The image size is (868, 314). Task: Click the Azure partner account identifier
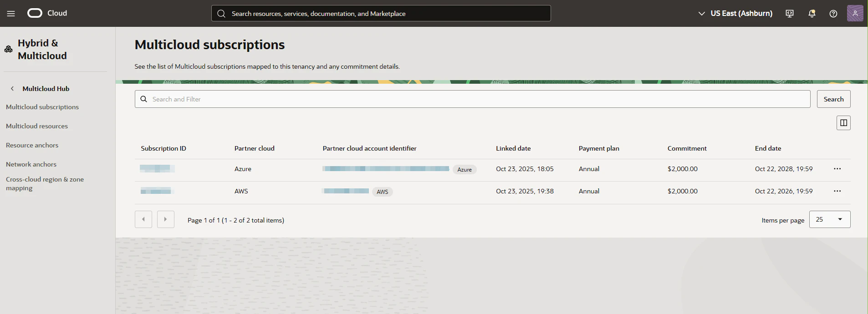tap(386, 169)
